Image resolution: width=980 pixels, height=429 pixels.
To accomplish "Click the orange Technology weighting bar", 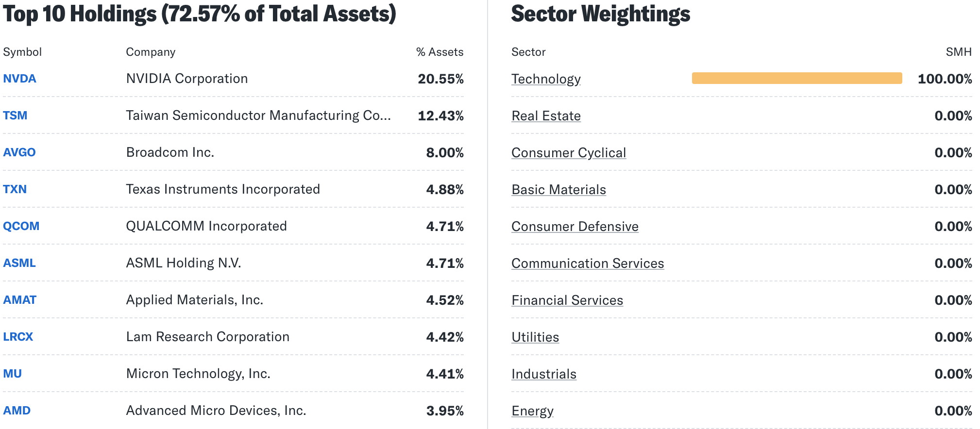I will [x=796, y=78].
